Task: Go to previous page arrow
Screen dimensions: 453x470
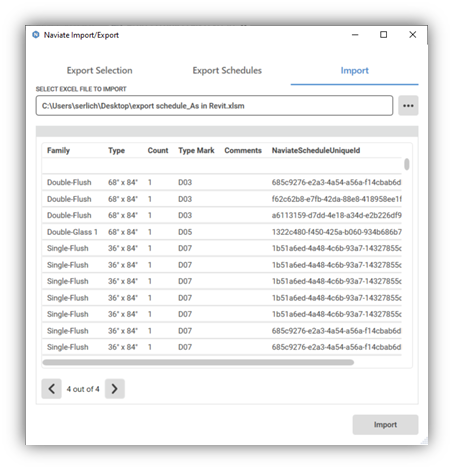Action: [x=52, y=389]
